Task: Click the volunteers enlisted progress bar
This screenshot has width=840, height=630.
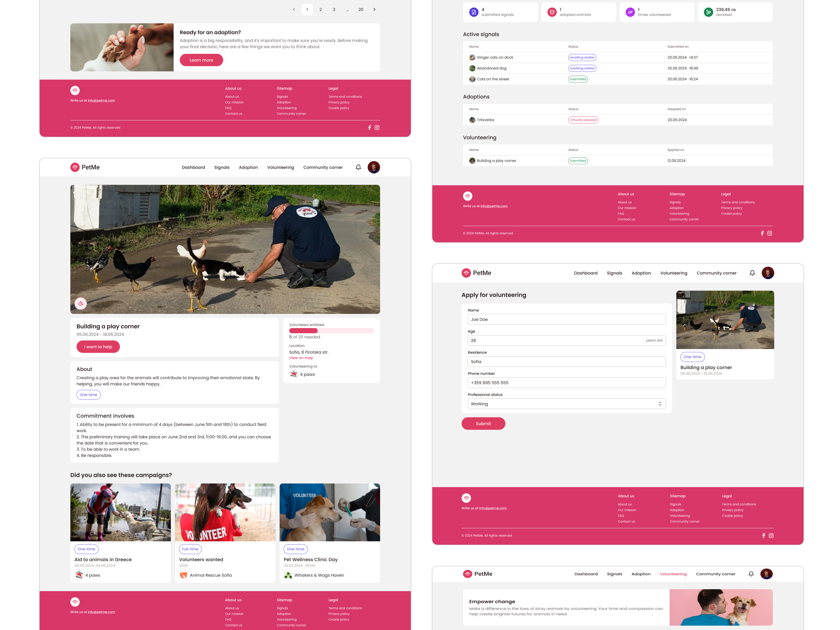Action: 331,331
